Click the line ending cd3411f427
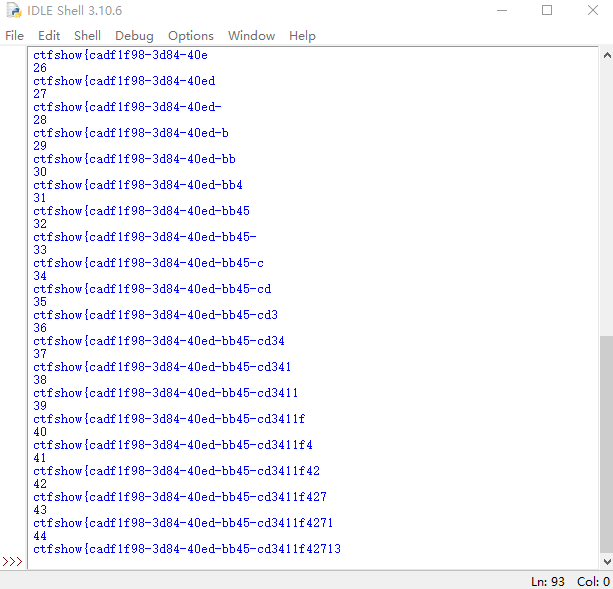The width and height of the screenshot is (613, 589). click(x=180, y=497)
